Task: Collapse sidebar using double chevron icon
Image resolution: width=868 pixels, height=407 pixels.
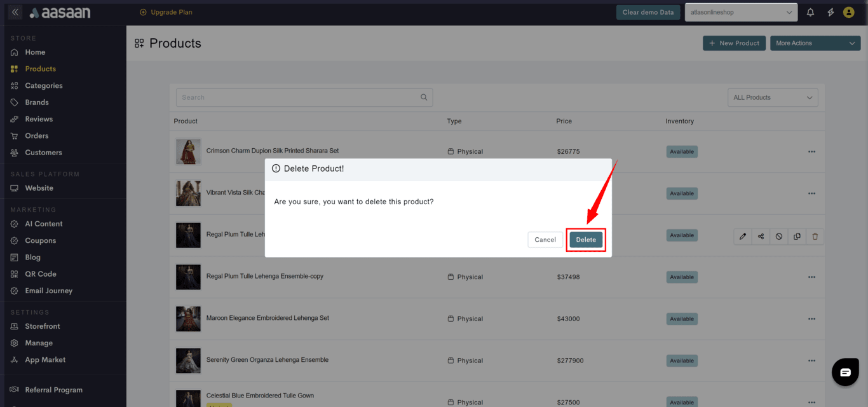Action: [15, 12]
